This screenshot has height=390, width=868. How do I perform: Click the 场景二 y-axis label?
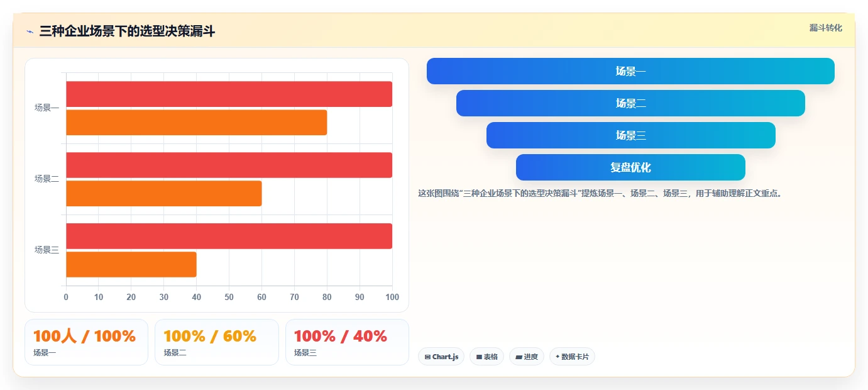pyautogui.click(x=47, y=179)
